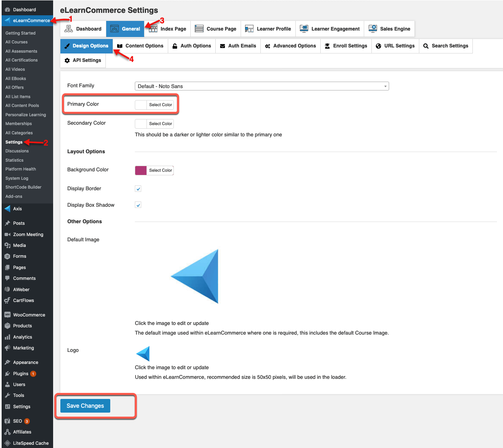The height and width of the screenshot is (448, 503).
Task: Switch to the Advanced Options sub-tab
Action: 291,46
